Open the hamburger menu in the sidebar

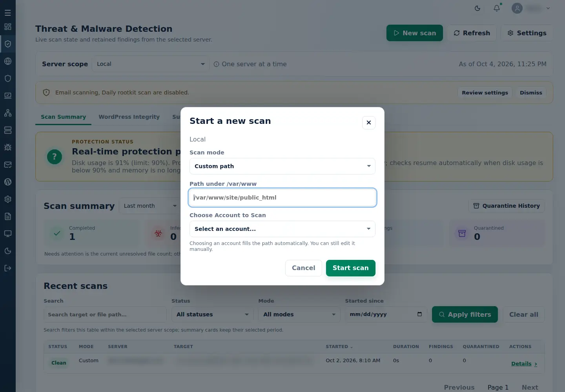pos(8,13)
